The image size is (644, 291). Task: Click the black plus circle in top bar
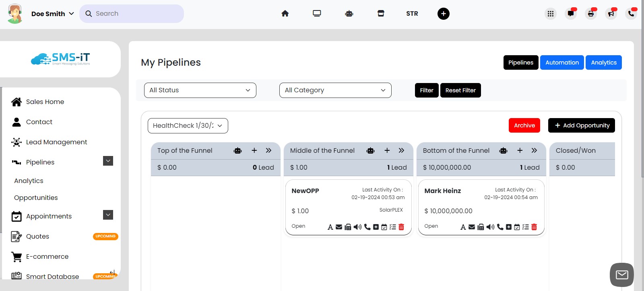coord(443,14)
